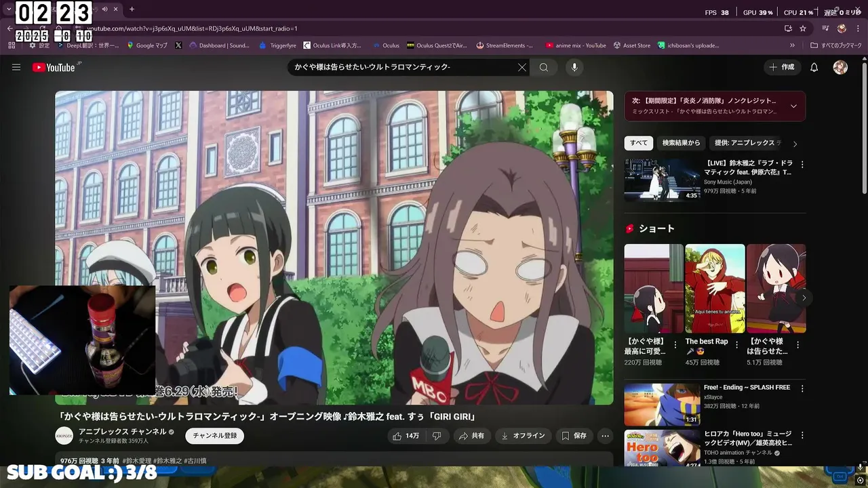Image resolution: width=868 pixels, height=488 pixels.
Task: Like the video with thumbs-up 14万
Action: point(406,436)
